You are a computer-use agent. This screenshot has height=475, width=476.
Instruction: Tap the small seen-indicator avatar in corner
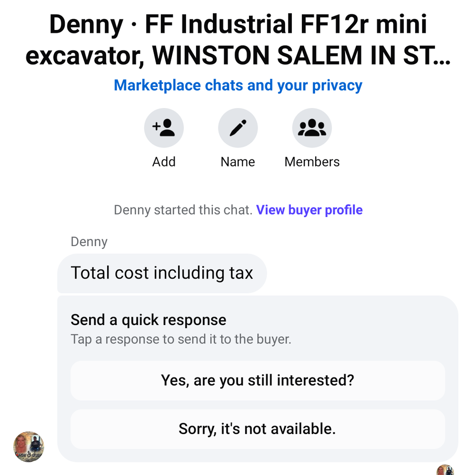pyautogui.click(x=445, y=470)
